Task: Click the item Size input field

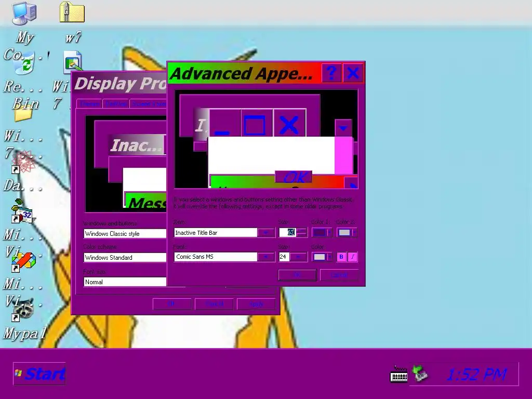Action: pyautogui.click(x=287, y=232)
